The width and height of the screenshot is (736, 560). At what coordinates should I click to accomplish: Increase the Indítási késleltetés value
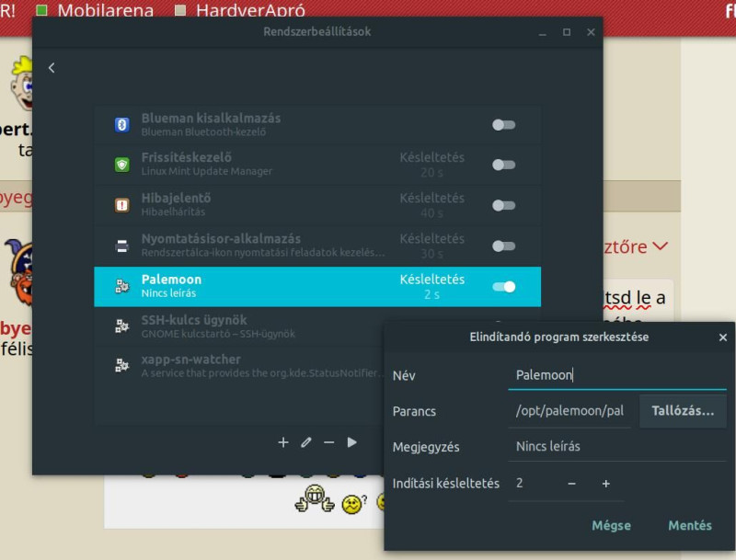click(606, 484)
